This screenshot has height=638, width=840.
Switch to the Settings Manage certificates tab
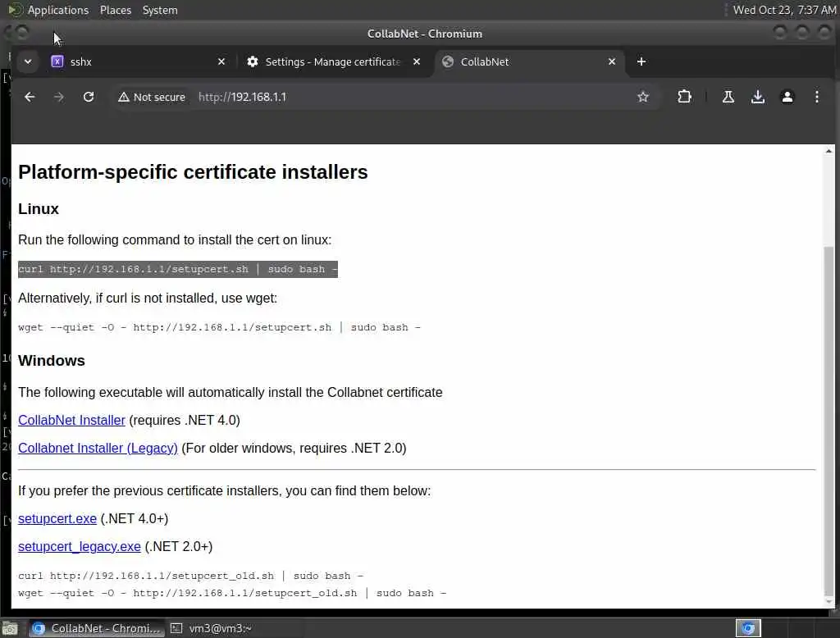(333, 62)
